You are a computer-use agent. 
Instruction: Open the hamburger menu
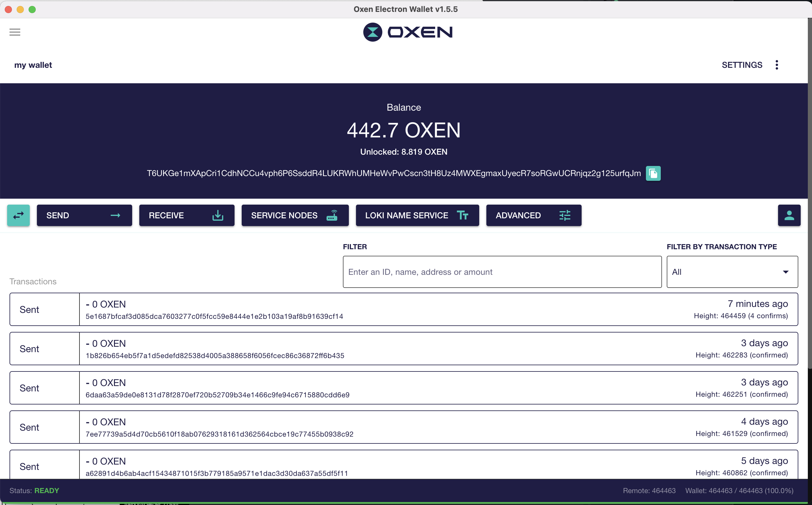15,32
